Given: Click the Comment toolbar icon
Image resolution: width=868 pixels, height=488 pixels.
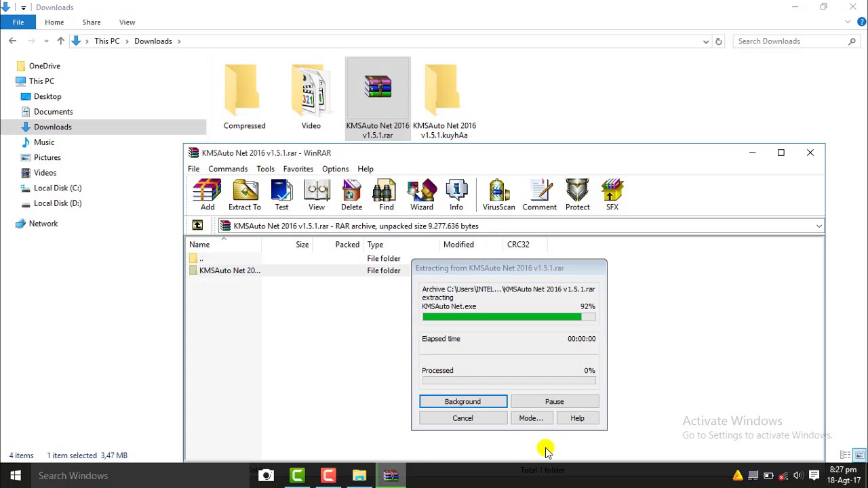Looking at the screenshot, I should [x=539, y=195].
